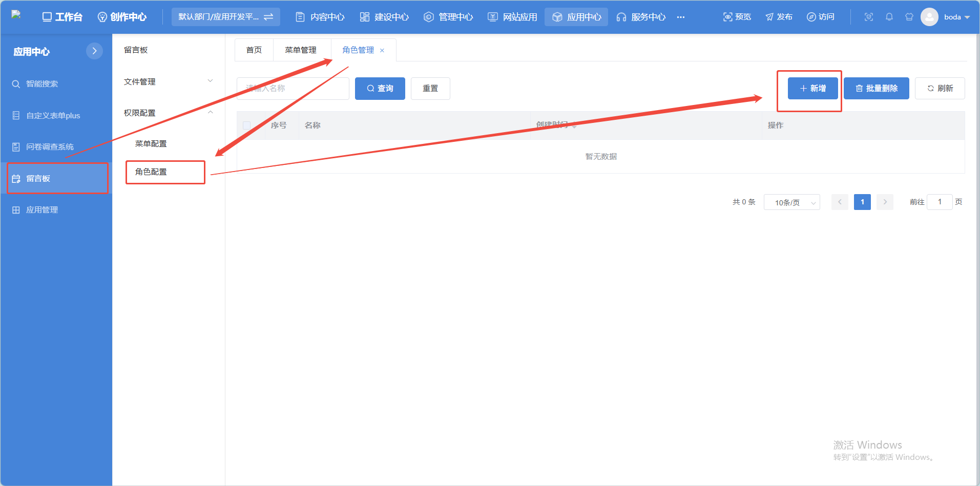Viewport: 980px width, 486px height.
Task: Expand the 文件管理 submenu
Action: click(x=168, y=81)
